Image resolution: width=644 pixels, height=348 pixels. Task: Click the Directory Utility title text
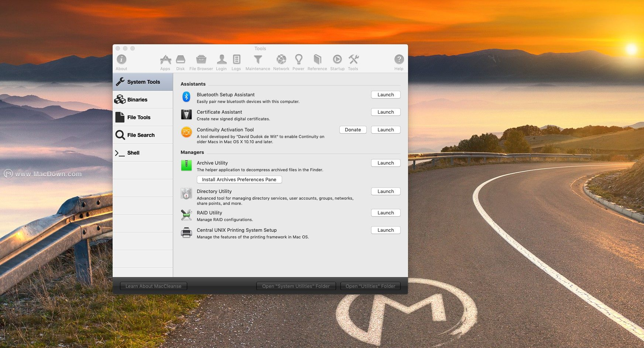214,192
